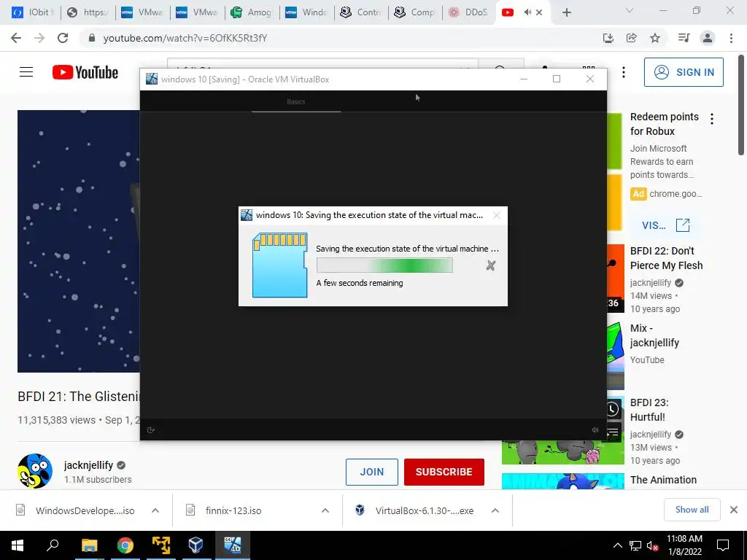This screenshot has width=747, height=560.
Task: Open the notification center
Action: click(x=723, y=545)
